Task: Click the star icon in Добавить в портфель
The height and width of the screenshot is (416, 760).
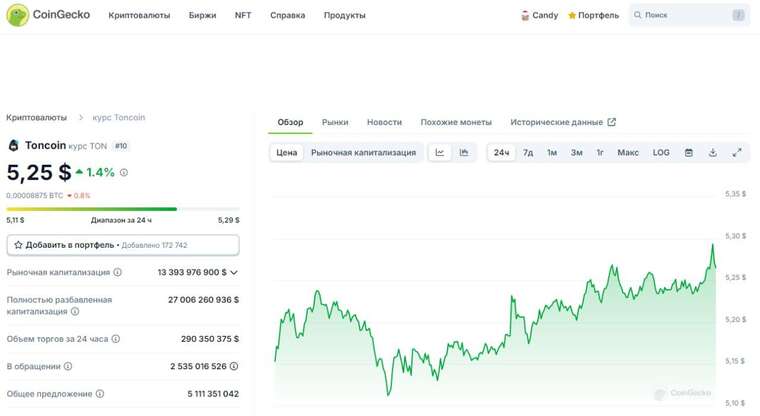Action: [18, 245]
